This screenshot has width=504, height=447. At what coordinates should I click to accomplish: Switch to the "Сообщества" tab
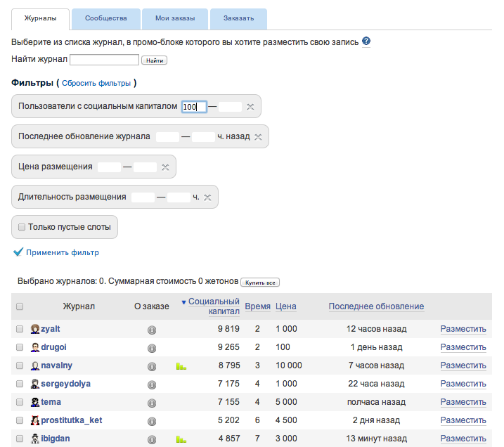(105, 18)
